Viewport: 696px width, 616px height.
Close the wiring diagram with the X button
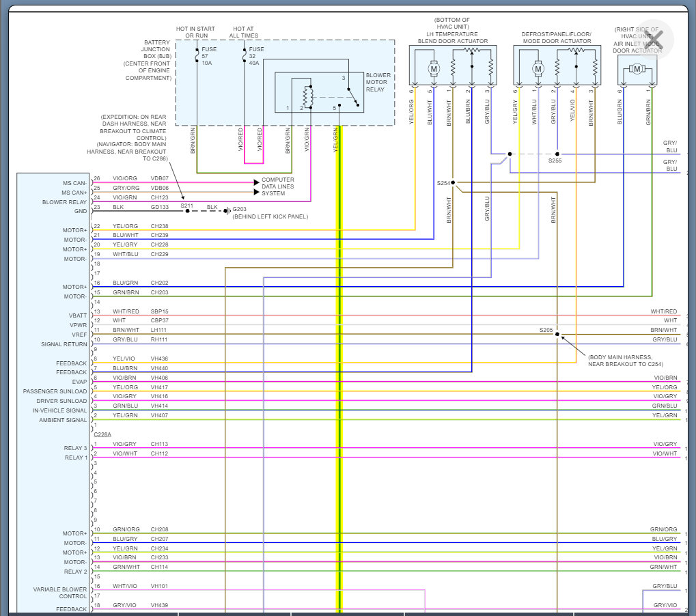(x=655, y=39)
